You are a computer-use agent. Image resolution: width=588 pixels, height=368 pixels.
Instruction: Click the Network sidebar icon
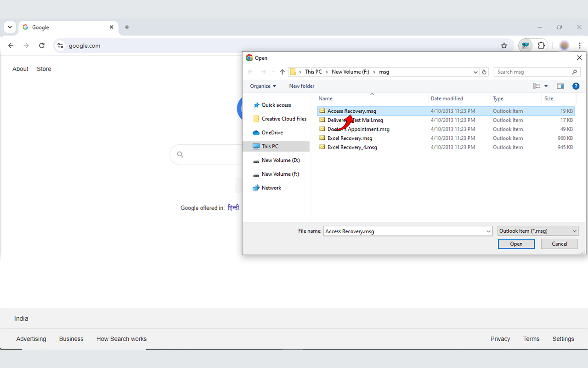[x=256, y=188]
